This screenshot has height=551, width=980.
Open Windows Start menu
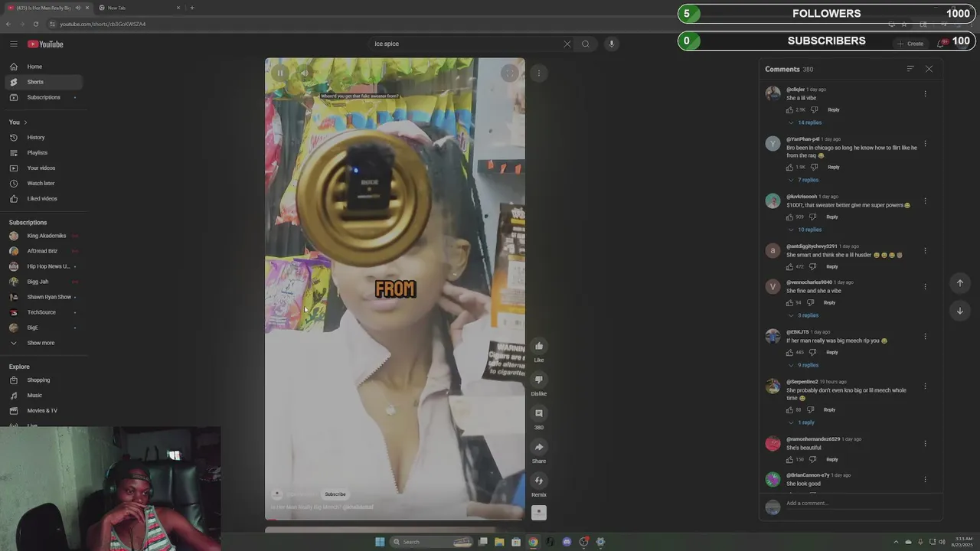[380, 542]
